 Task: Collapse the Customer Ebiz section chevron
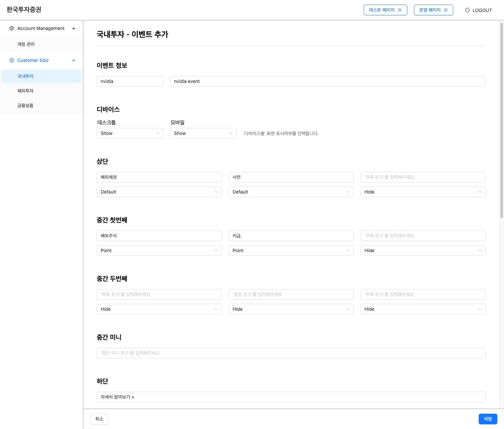tap(74, 60)
